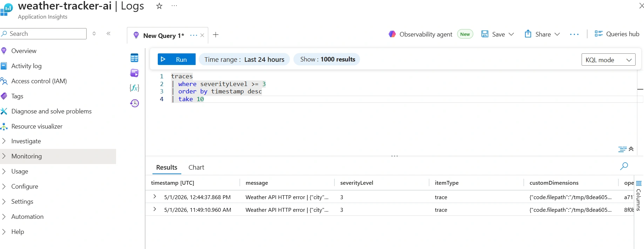Viewport: 644px width, 249px height.
Task: Close the New Query 1 tab
Action: [x=202, y=35]
